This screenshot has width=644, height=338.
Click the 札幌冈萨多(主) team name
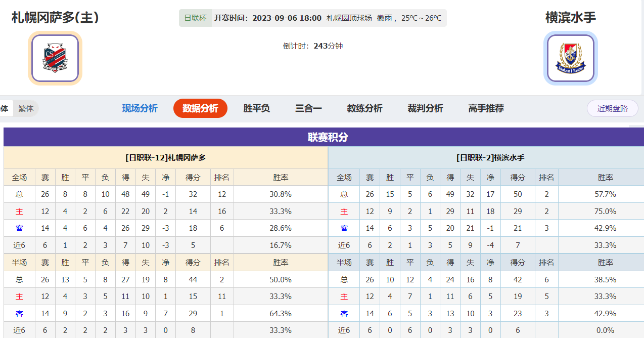tap(55, 17)
